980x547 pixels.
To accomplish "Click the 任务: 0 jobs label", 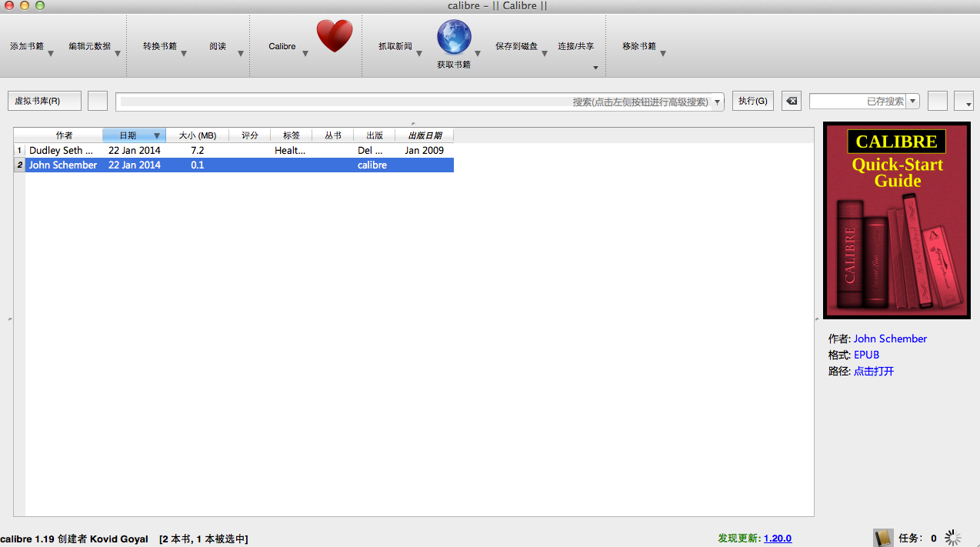I will pyautogui.click(x=918, y=539).
